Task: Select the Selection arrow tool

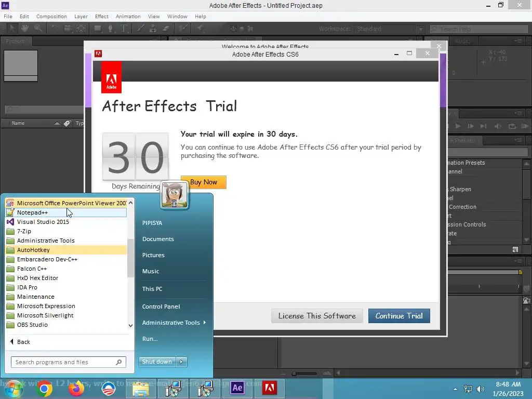Action: click(x=12, y=29)
